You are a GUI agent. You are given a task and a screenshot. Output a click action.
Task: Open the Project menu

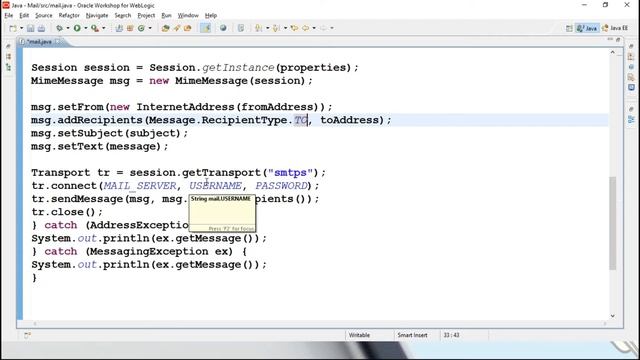pos(146,16)
